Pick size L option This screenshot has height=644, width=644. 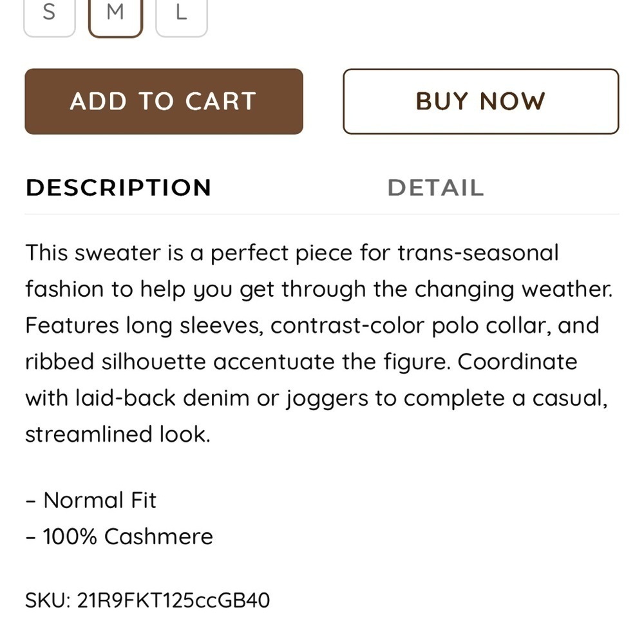[182, 17]
